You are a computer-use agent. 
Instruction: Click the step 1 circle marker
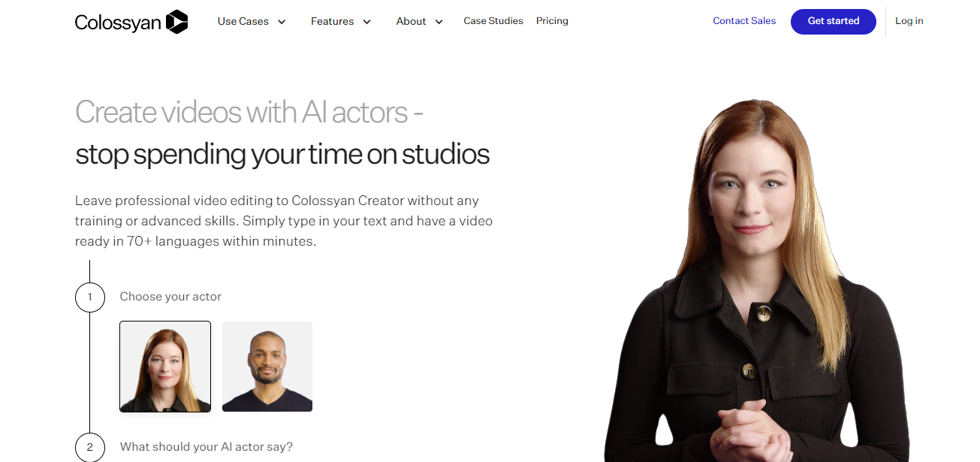pyautogui.click(x=90, y=297)
